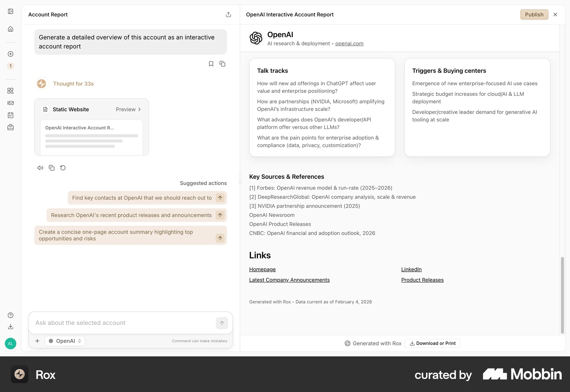Image resolution: width=570 pixels, height=392 pixels.
Task: Open the search grid panel in sidebar
Action: 11,91
